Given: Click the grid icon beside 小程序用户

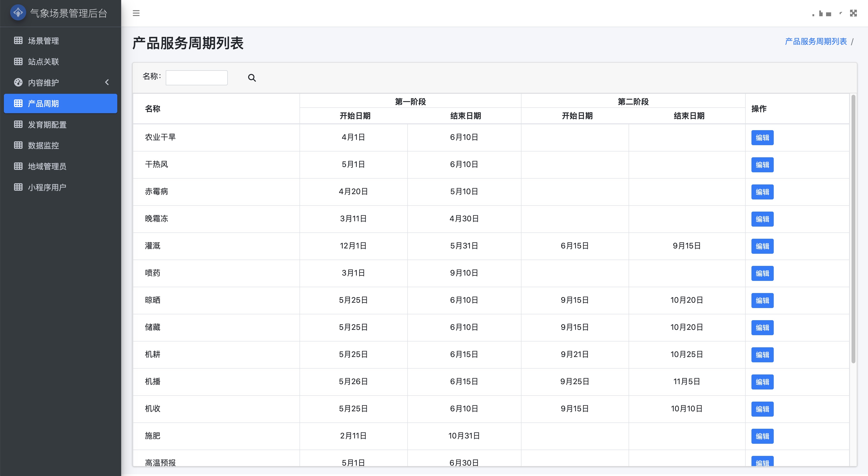Looking at the screenshot, I should click(18, 187).
